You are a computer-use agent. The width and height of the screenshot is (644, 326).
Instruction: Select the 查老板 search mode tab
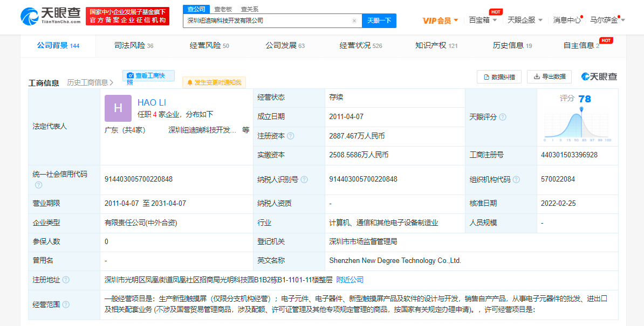(x=223, y=9)
